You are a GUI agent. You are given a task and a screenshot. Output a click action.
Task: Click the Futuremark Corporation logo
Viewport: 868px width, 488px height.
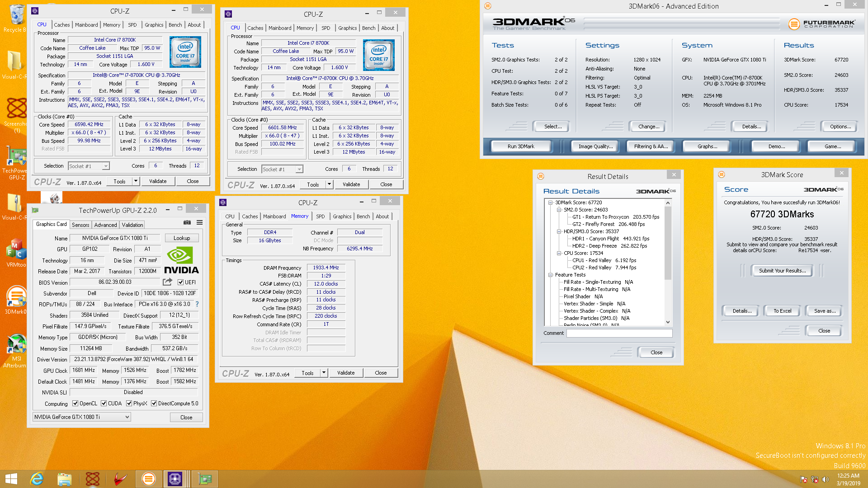point(821,24)
